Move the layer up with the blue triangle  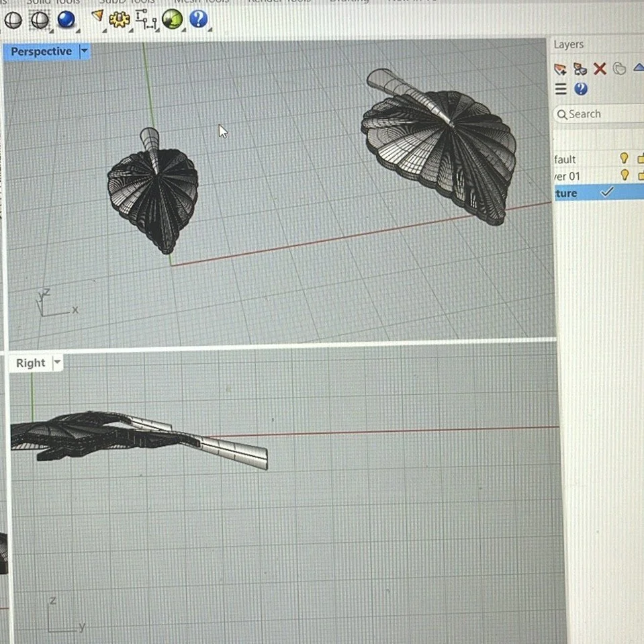(639, 67)
